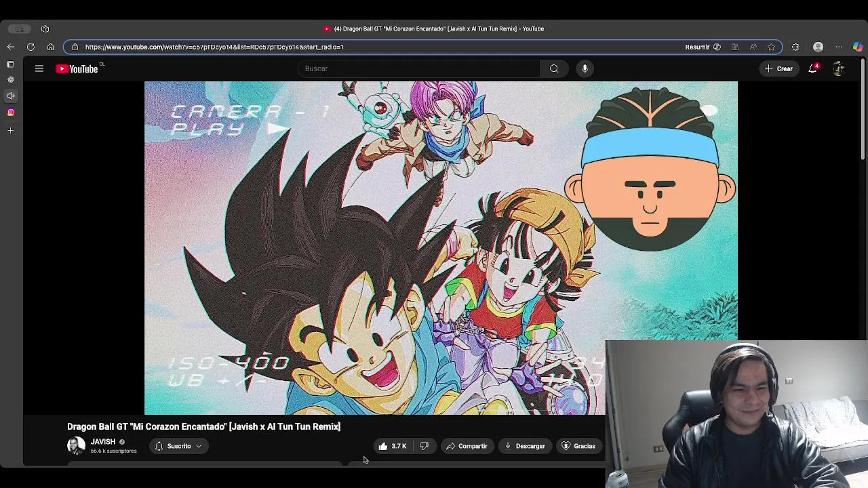
Task: Open the tab actions menu
Action: click(45, 28)
